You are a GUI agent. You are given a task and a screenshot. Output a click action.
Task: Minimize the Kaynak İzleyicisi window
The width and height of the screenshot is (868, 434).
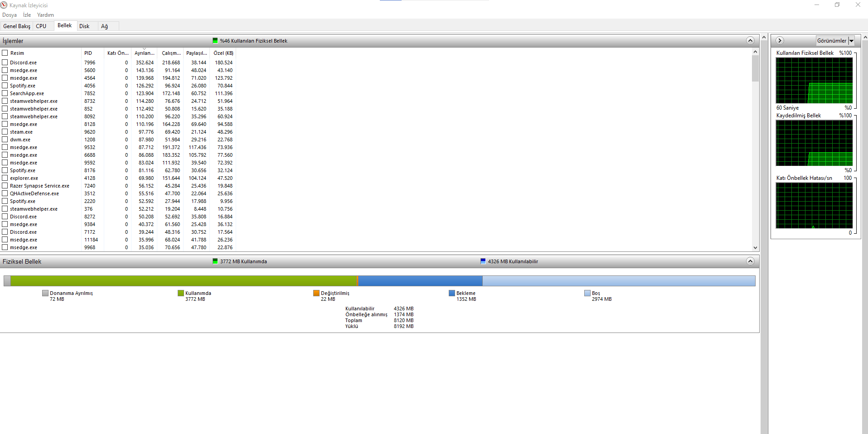817,5
